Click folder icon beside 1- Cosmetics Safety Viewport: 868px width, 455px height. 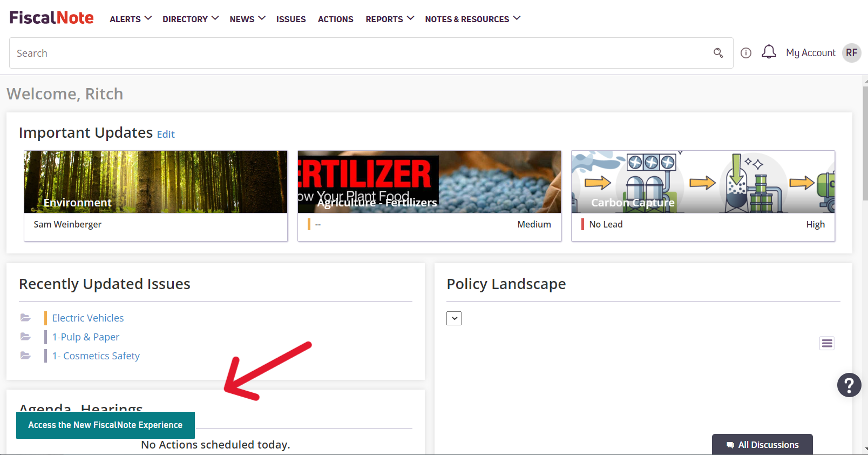25,356
